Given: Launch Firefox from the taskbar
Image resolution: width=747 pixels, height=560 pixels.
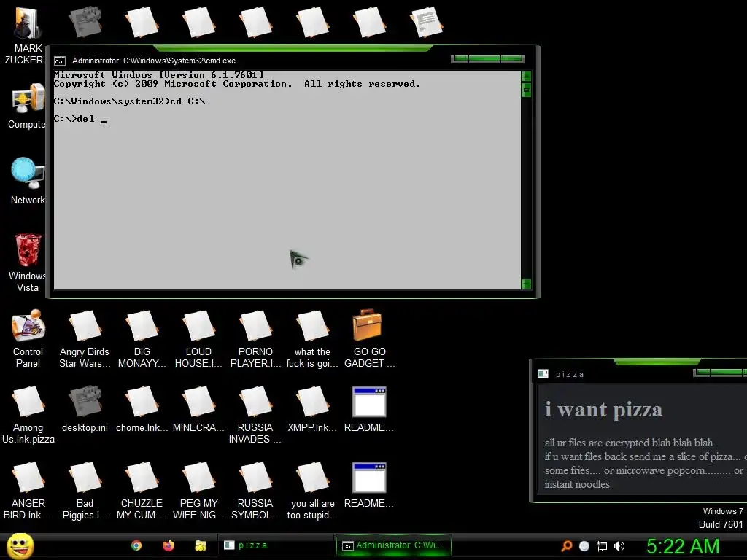Looking at the screenshot, I should pos(169,545).
